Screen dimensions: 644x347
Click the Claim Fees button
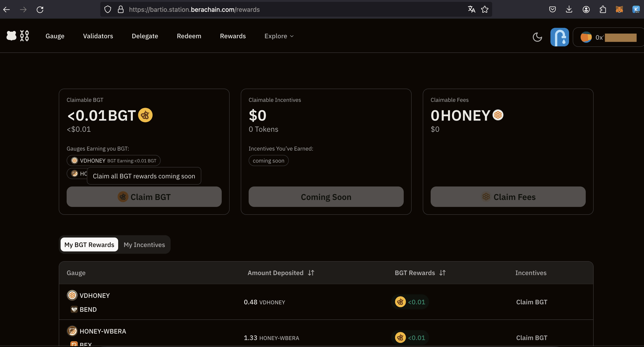(x=508, y=197)
